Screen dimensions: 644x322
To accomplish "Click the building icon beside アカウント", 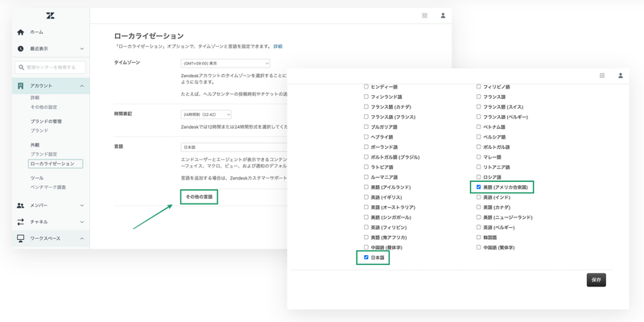I will (21, 86).
